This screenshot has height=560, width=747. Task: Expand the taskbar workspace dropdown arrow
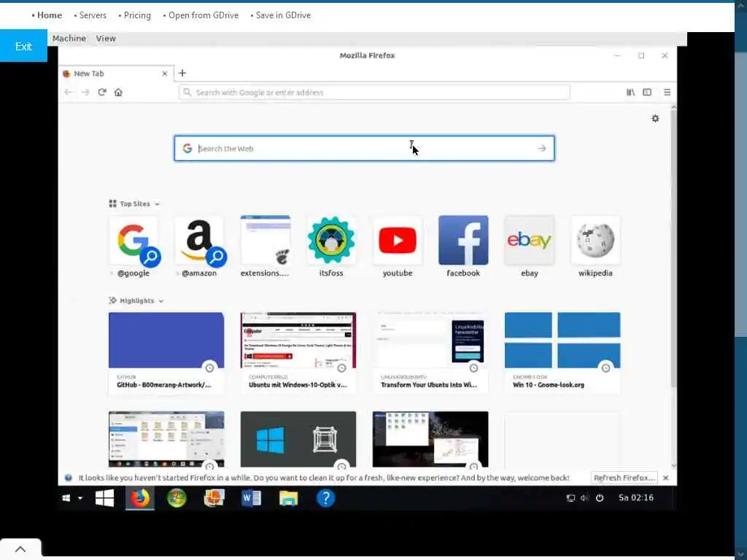click(x=80, y=498)
